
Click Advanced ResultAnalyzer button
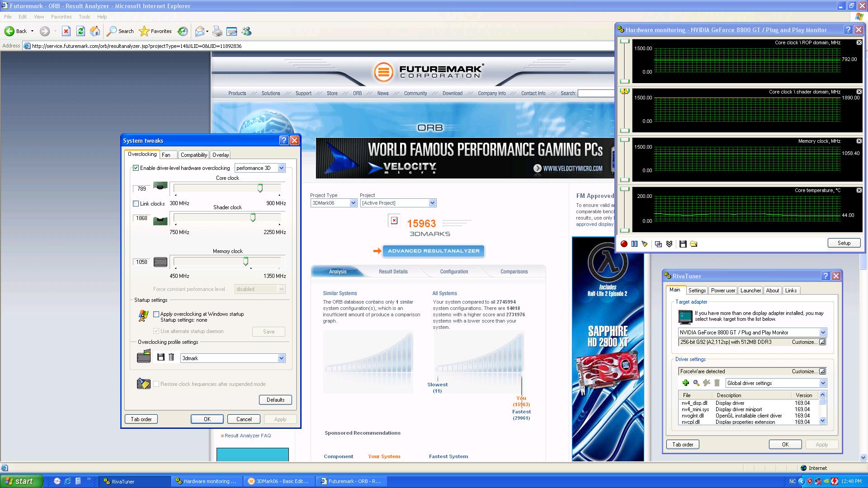click(x=434, y=251)
